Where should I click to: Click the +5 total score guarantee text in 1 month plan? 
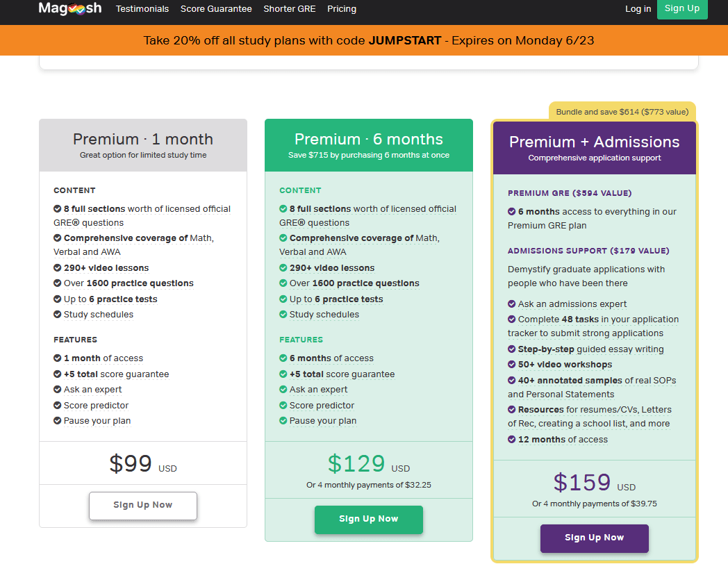click(x=116, y=374)
